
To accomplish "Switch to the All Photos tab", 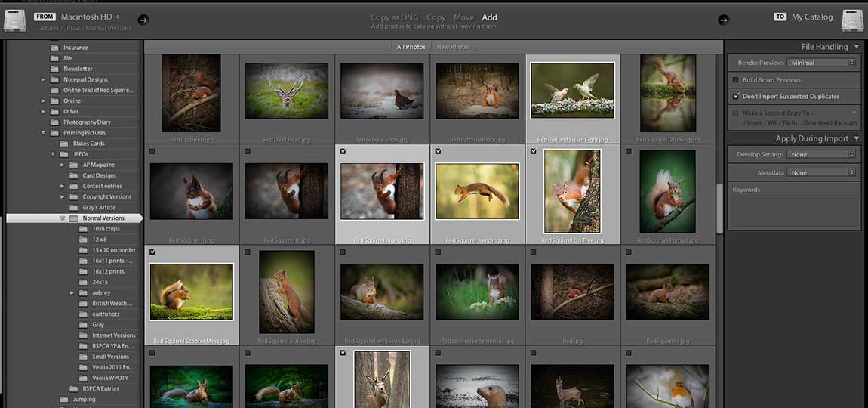I will pyautogui.click(x=411, y=47).
